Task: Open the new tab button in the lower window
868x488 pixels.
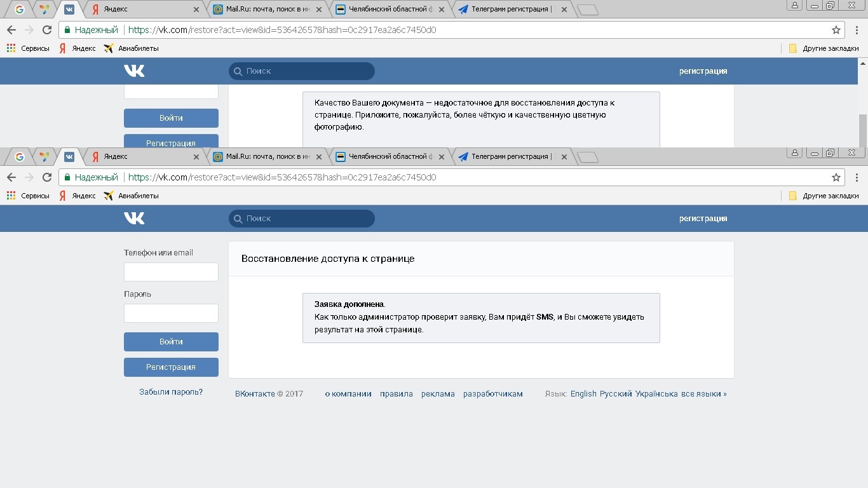Action: pos(588,157)
